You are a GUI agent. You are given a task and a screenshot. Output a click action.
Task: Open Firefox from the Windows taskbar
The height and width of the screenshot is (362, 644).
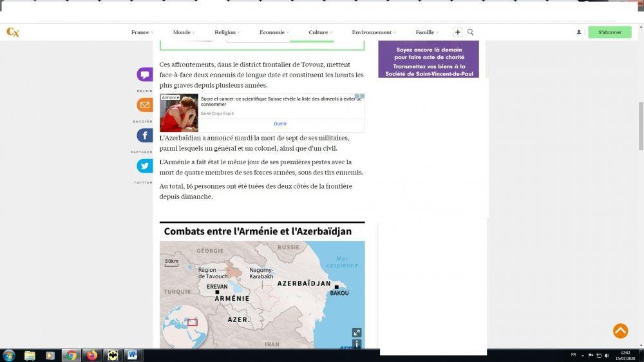click(x=91, y=355)
